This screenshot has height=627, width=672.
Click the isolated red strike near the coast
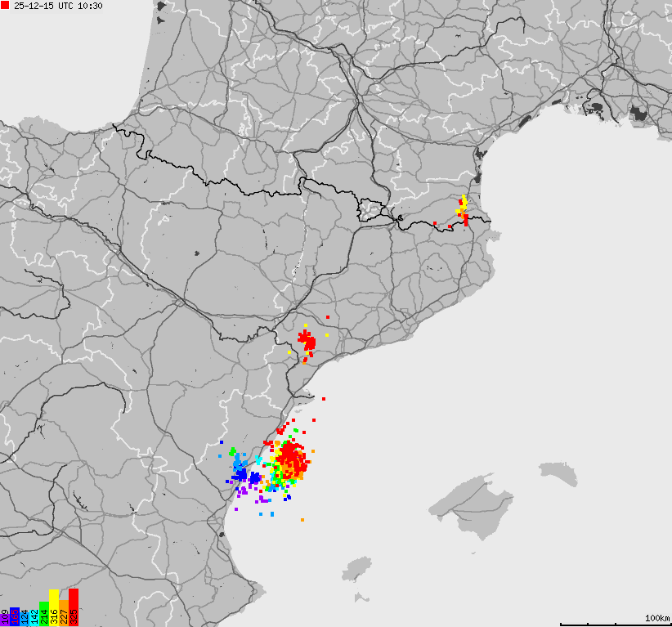point(325,400)
